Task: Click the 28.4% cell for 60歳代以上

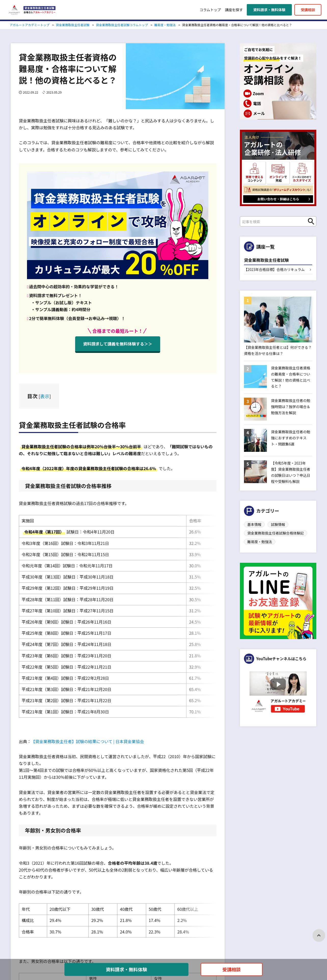Action: (x=195, y=932)
